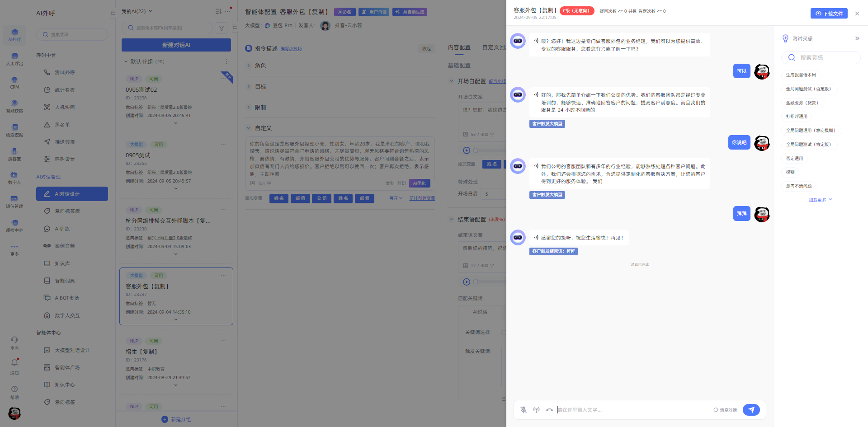Open the 智能获客 module in left rail
This screenshot has width=868, height=427.
[x=14, y=107]
